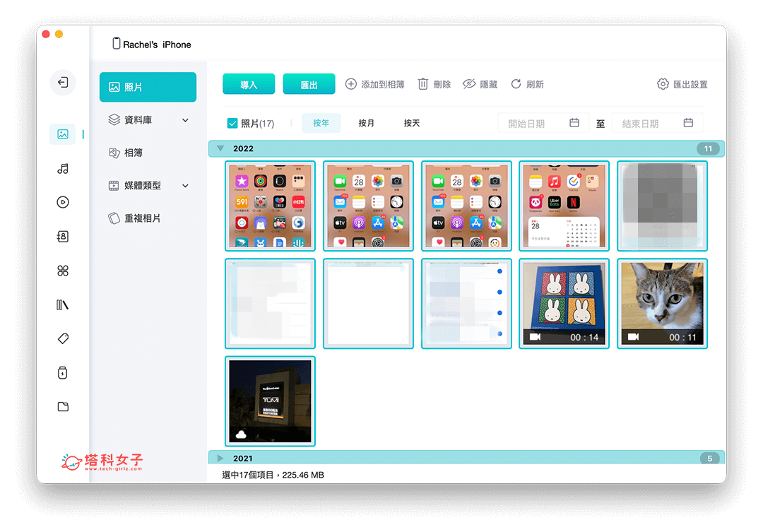Click the 開始日期 input field
Image resolution: width=763 pixels, height=532 pixels.
tap(543, 123)
